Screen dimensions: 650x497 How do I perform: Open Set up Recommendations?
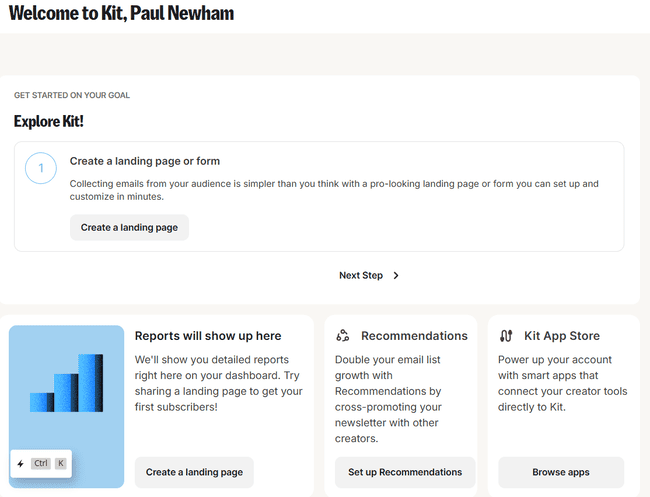point(405,472)
